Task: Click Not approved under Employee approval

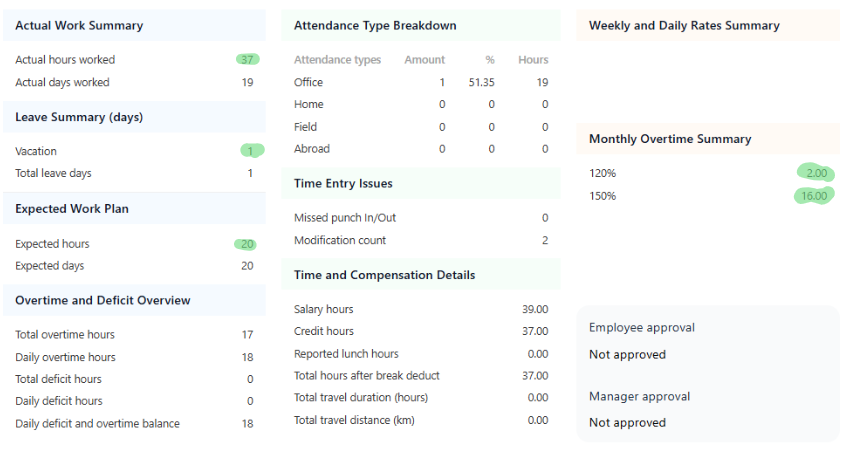Action: pos(627,355)
